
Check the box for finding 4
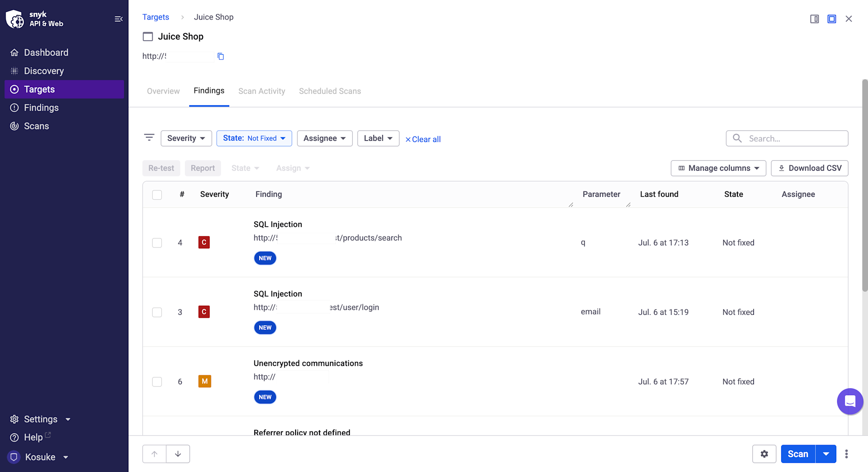pyautogui.click(x=157, y=243)
